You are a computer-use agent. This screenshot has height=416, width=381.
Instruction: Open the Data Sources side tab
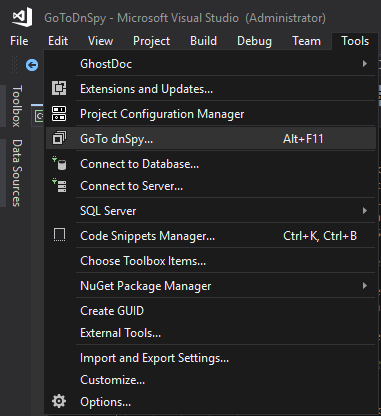[x=17, y=173]
